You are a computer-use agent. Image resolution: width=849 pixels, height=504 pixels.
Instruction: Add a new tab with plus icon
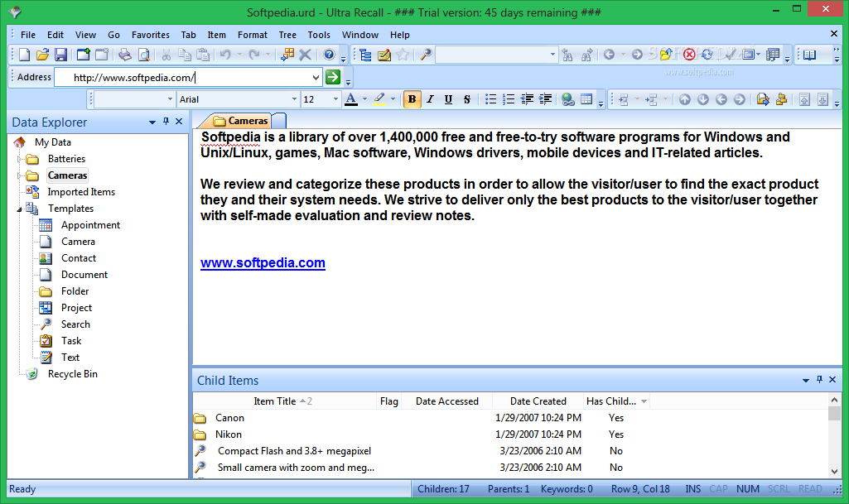coord(84,55)
